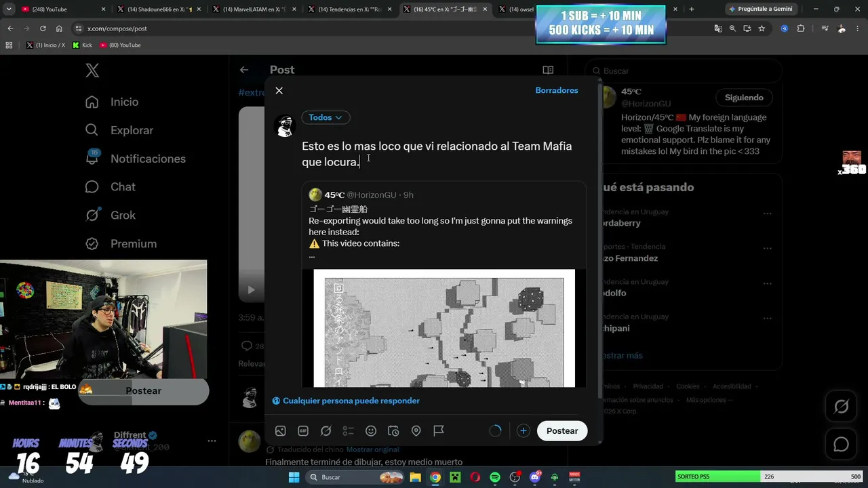This screenshot has width=868, height=488.
Task: Open Minecraft from the taskbar
Action: (455, 478)
